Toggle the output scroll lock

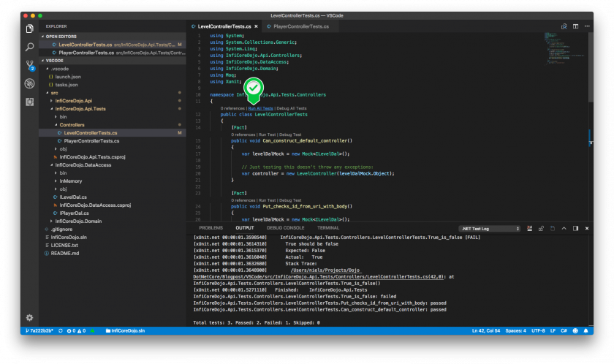pyautogui.click(x=541, y=228)
